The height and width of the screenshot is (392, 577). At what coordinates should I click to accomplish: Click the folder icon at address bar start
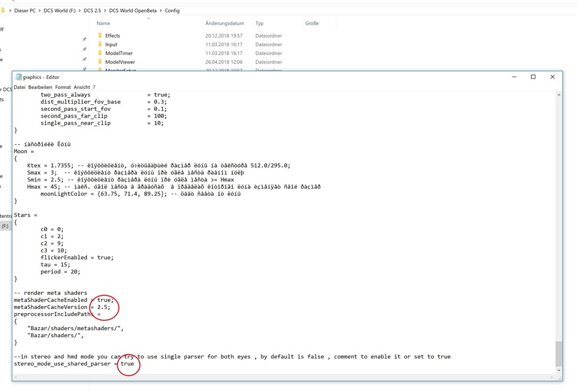click(x=3, y=10)
